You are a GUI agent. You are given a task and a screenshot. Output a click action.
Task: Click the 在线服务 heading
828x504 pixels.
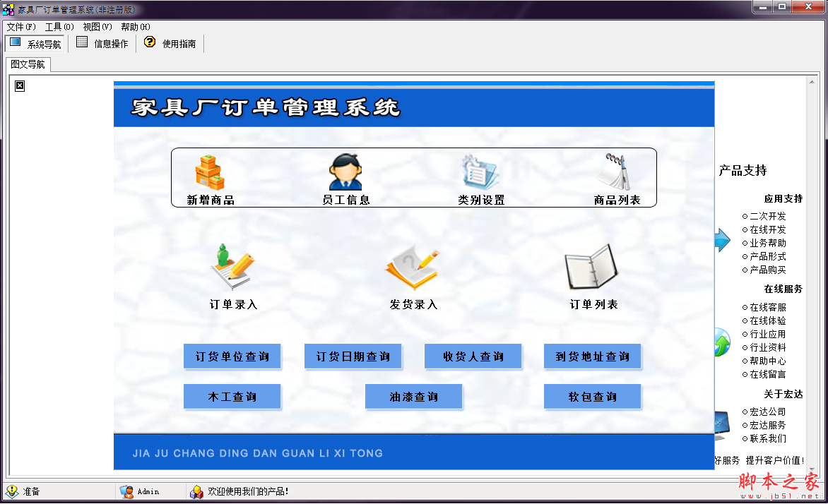(x=783, y=289)
